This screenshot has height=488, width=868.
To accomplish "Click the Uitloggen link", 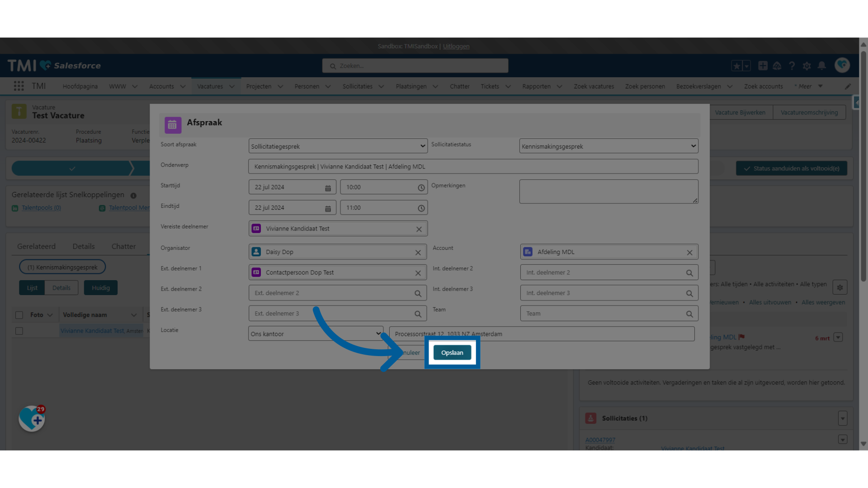I will tap(456, 46).
